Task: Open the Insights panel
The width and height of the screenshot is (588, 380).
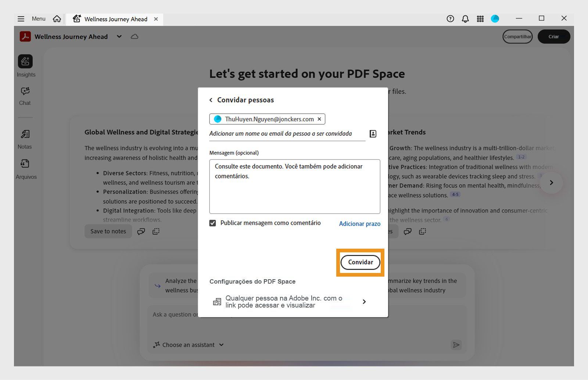Action: pos(25,65)
